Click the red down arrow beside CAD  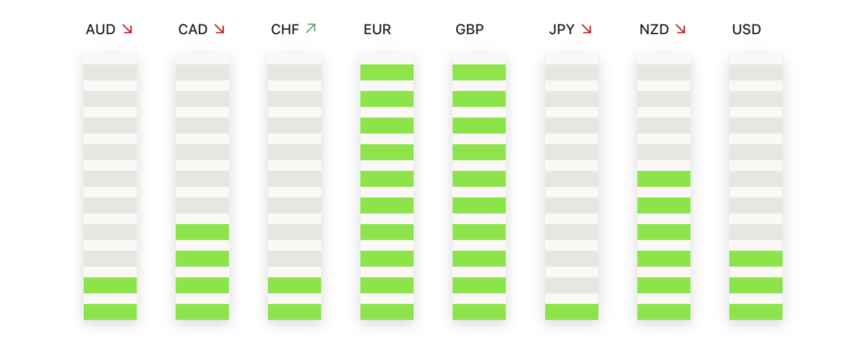click(220, 30)
